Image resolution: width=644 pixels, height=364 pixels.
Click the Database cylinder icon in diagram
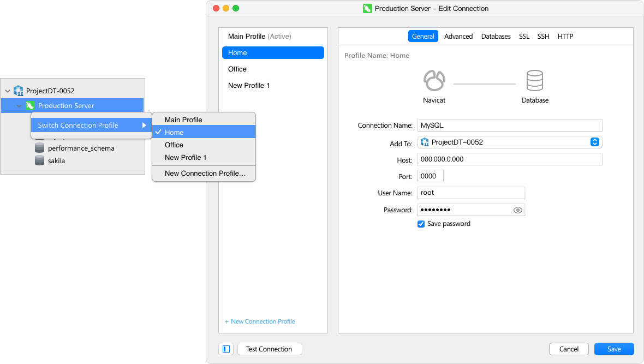[x=535, y=81]
